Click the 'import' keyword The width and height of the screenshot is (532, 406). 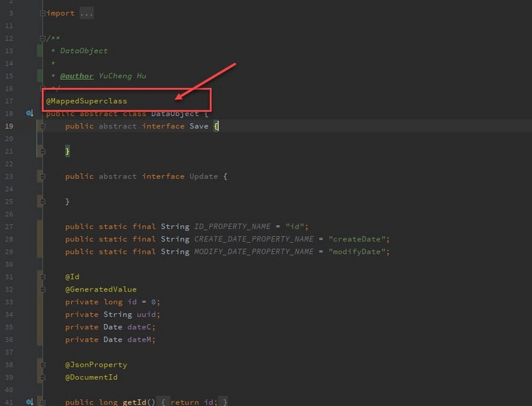coord(61,13)
